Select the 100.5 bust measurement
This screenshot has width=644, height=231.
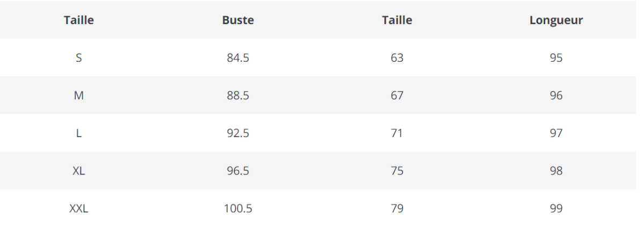(238, 208)
